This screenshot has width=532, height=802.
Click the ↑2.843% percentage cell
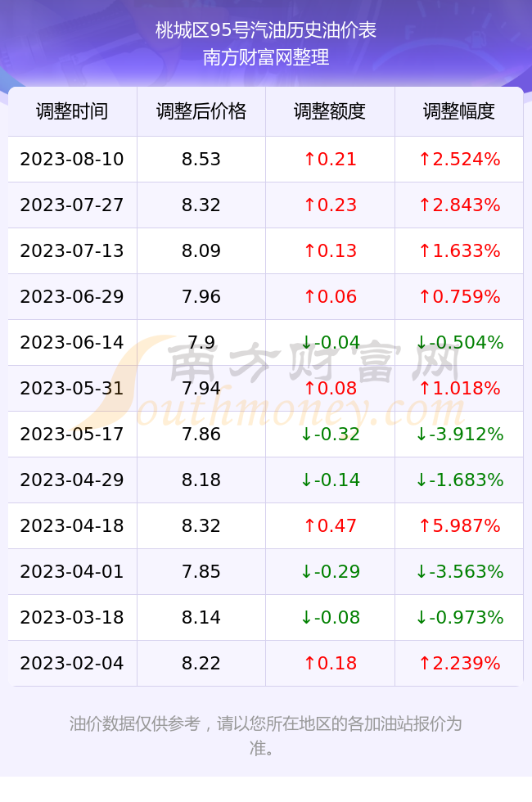coord(459,205)
